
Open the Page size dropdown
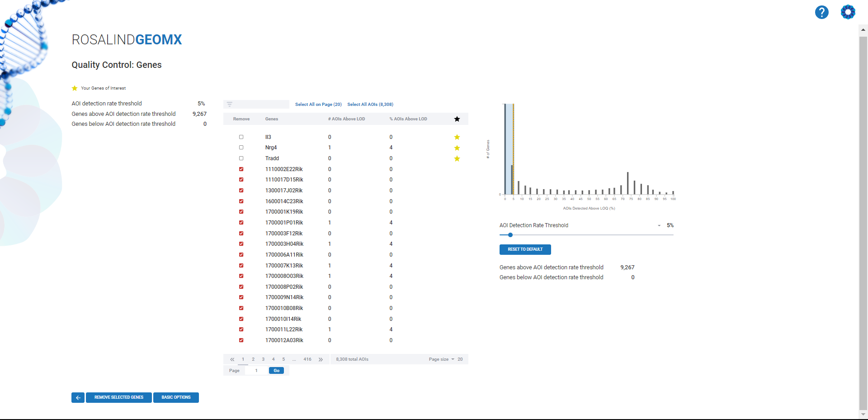tap(453, 359)
